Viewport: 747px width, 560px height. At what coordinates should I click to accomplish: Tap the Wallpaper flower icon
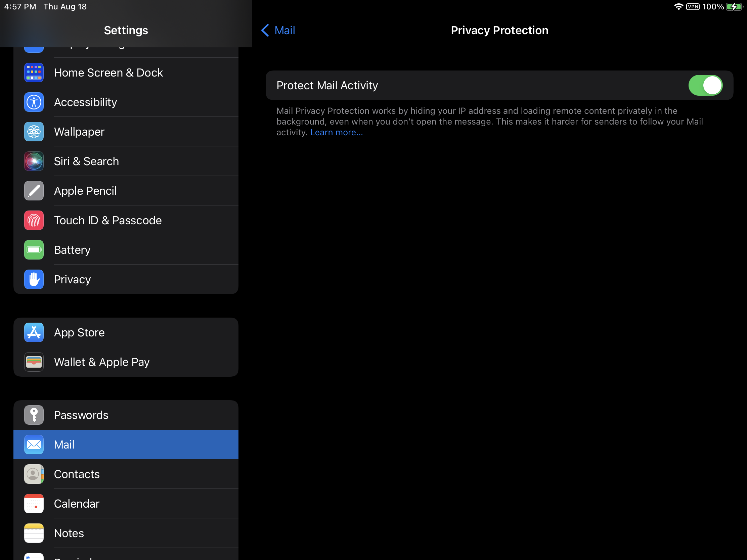pyautogui.click(x=34, y=132)
